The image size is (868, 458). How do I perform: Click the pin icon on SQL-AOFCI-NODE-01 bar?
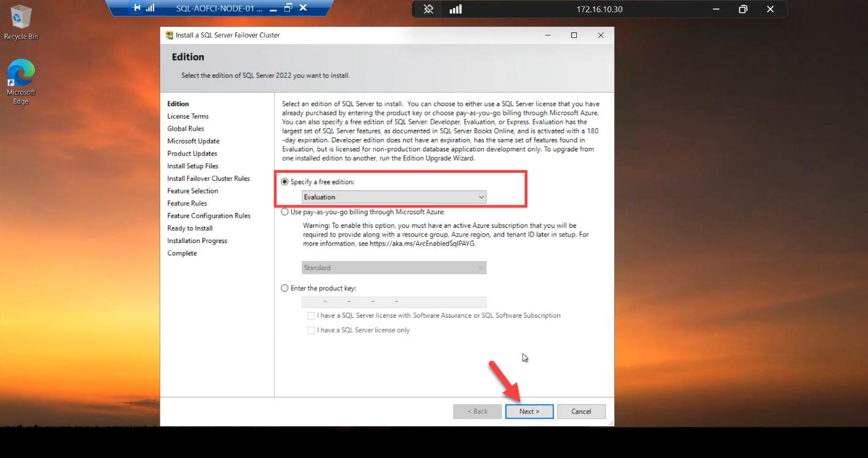tap(137, 8)
